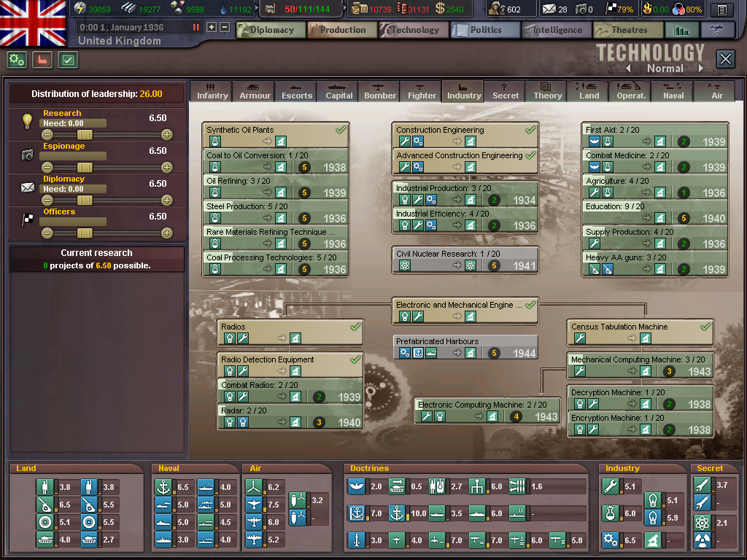
Task: Select the Escorts technology tab
Action: point(296,91)
